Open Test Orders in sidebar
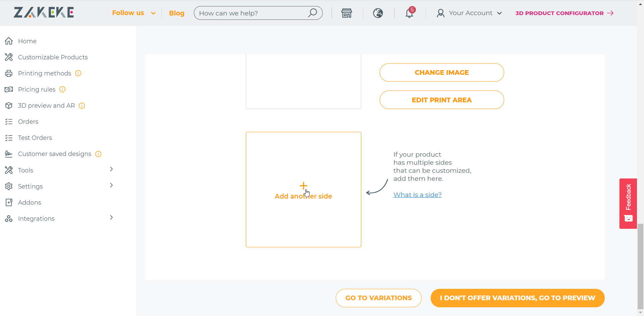The image size is (644, 316). [35, 138]
